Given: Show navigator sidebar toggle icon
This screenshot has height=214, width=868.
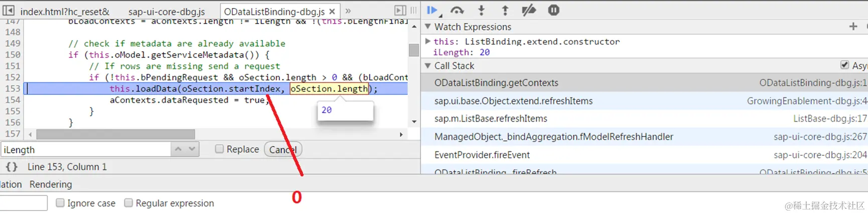Looking at the screenshot, I should (x=9, y=11).
